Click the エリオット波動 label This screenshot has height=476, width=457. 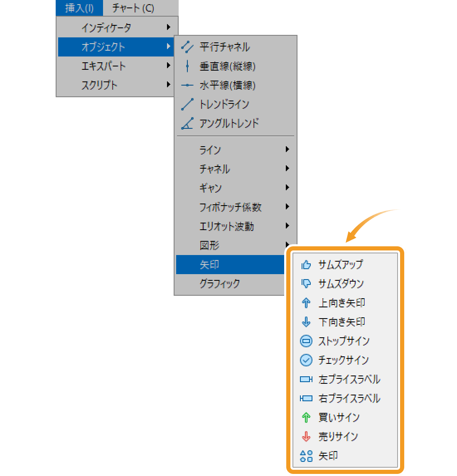226,226
